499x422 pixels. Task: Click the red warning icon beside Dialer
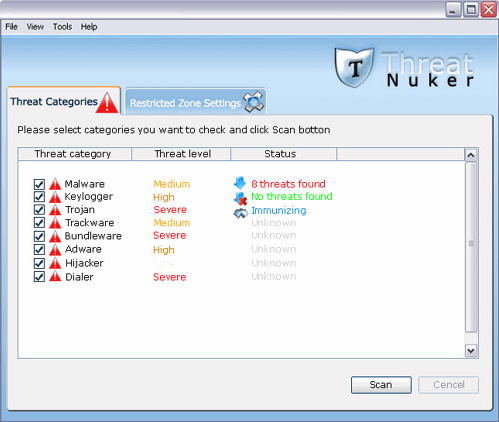pyautogui.click(x=55, y=277)
